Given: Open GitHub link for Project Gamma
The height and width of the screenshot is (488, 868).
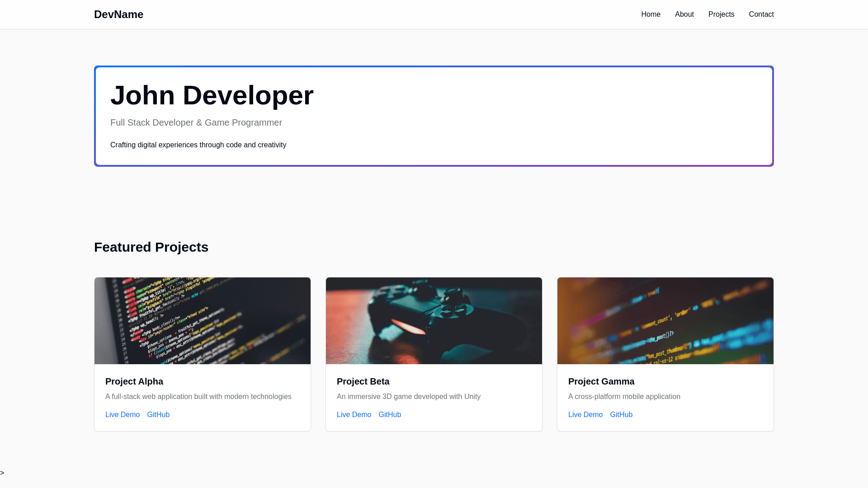Looking at the screenshot, I should point(621,415).
